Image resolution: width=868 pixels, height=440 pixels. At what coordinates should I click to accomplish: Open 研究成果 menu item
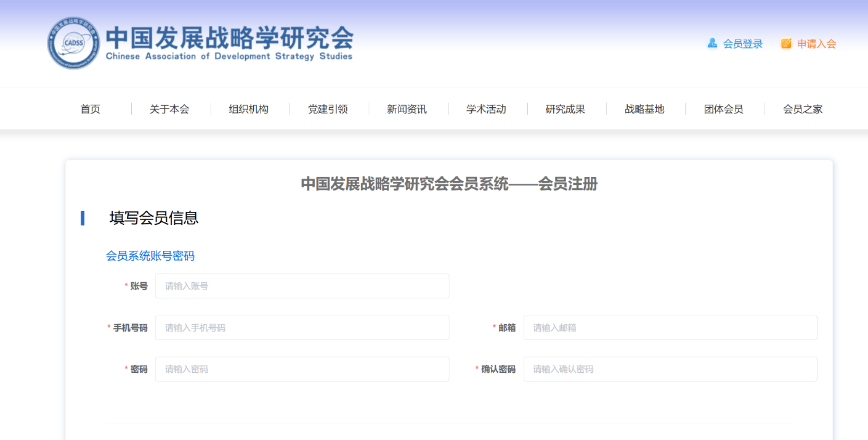[x=566, y=109]
